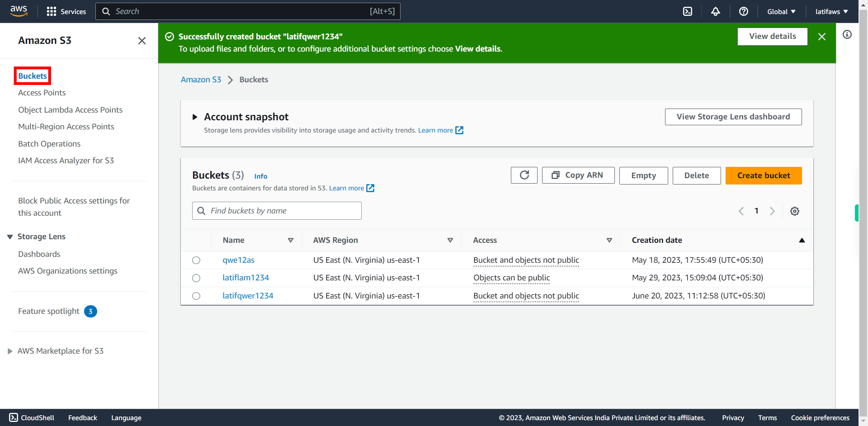The width and height of the screenshot is (868, 426).
Task: Click Amazon S3 breadcrumb link
Action: click(x=201, y=80)
